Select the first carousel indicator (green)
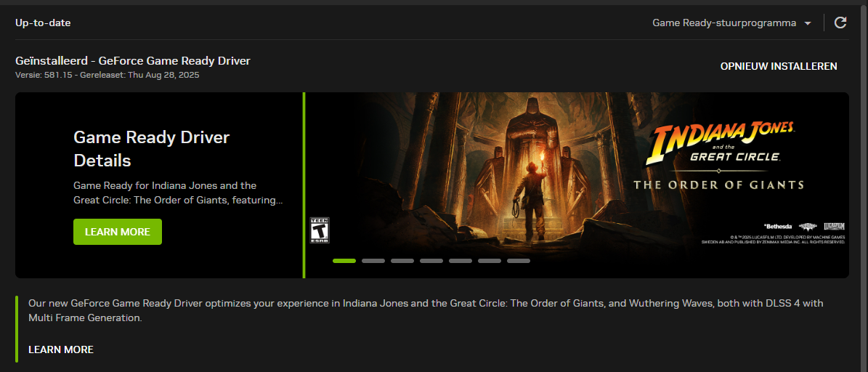Image resolution: width=868 pixels, height=372 pixels. 344,261
